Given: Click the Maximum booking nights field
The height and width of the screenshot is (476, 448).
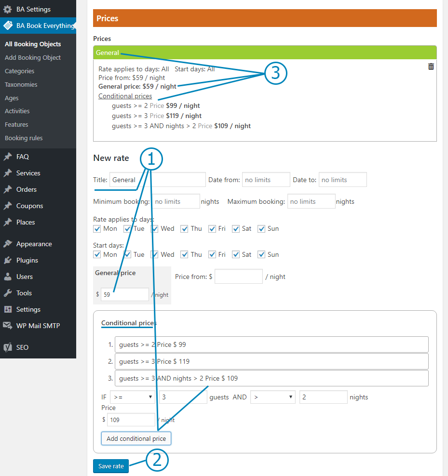Looking at the screenshot, I should (312, 201).
